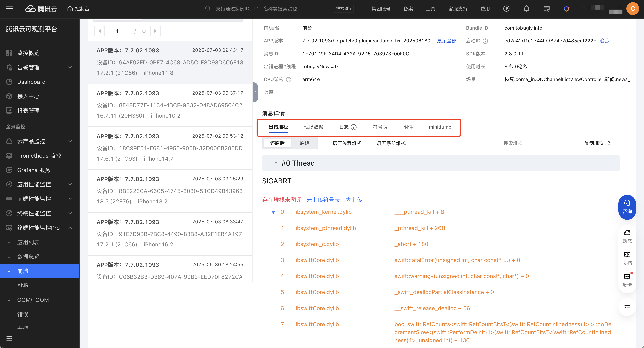Check 展开系统堆栈 checkbox
This screenshot has height=348, width=644.
[372, 143]
